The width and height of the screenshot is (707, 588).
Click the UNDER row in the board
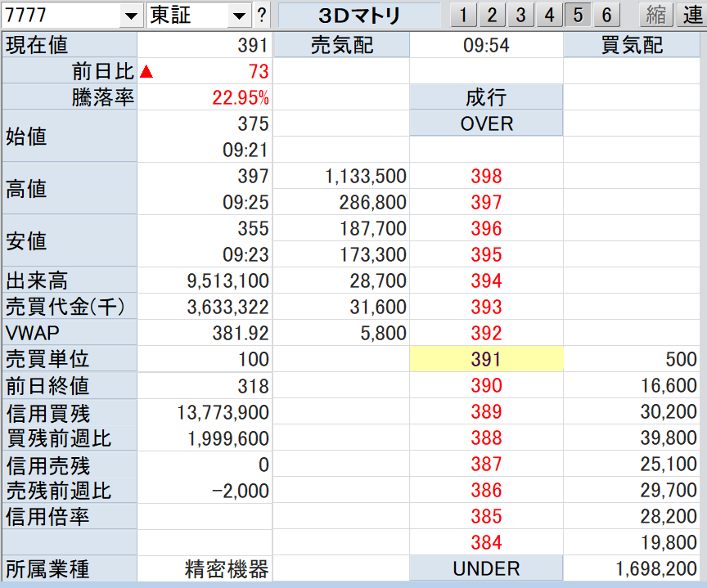tap(486, 568)
